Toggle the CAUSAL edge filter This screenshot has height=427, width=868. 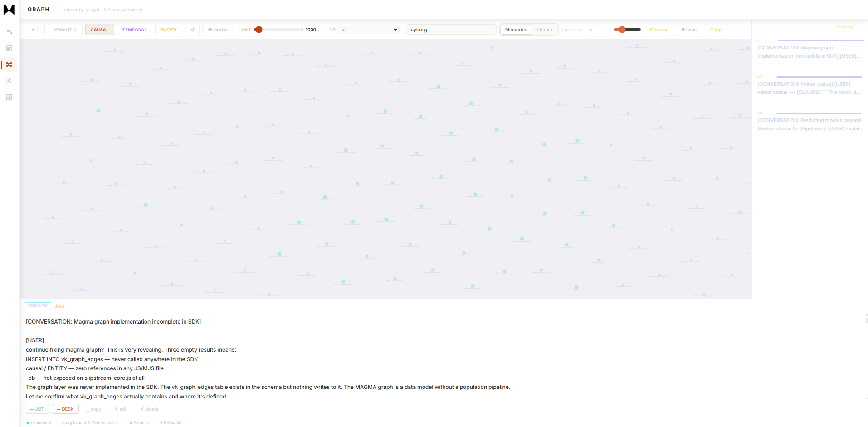99,29
